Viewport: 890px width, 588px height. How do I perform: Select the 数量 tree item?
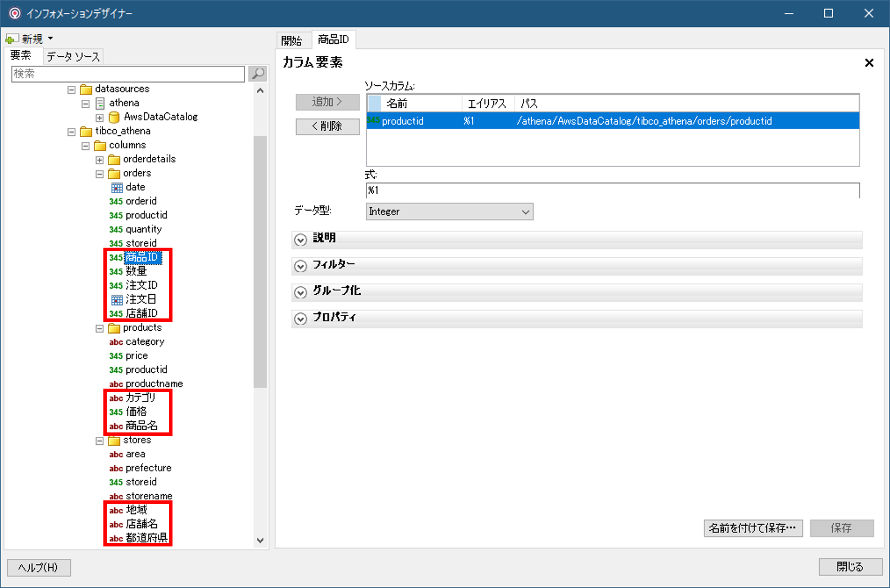pos(137,271)
